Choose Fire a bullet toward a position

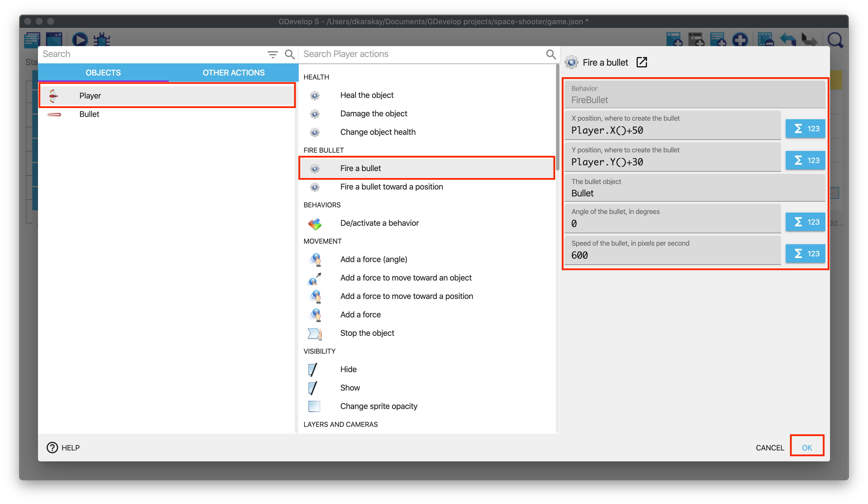[x=391, y=187]
